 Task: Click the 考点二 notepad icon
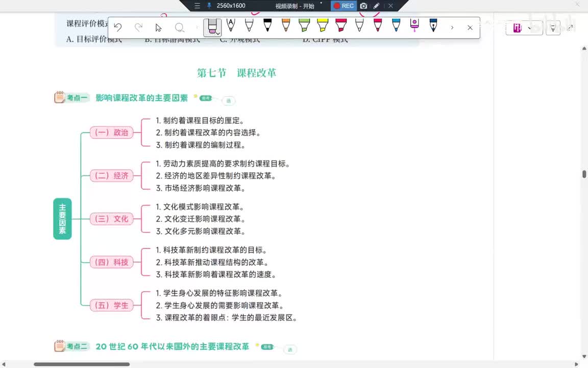point(59,346)
